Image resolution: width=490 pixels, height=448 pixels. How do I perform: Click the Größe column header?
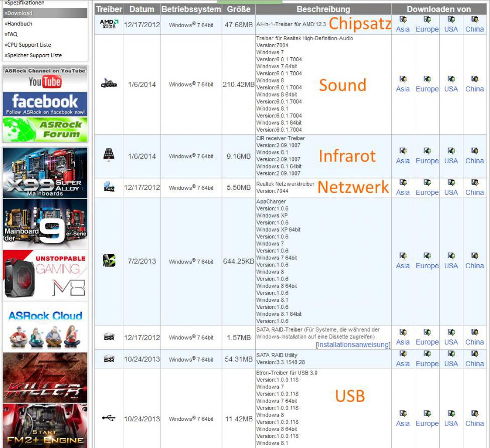pyautogui.click(x=239, y=9)
